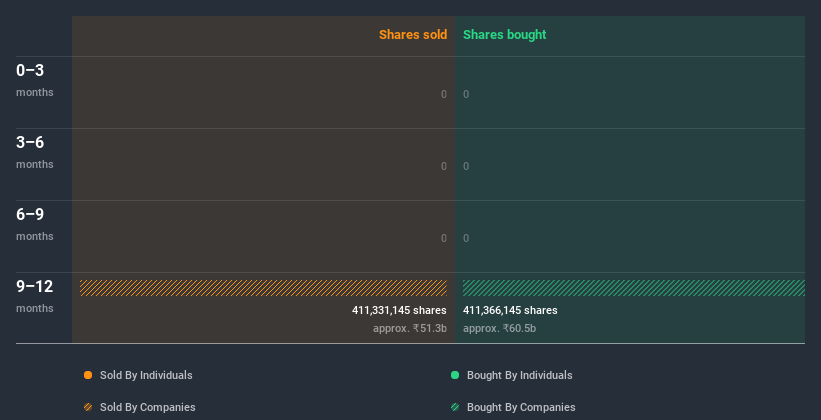Select the 9–12 months row label
821x420 pixels.
(x=35, y=296)
